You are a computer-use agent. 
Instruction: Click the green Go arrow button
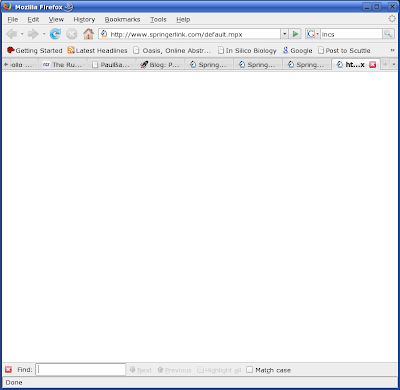pos(295,34)
